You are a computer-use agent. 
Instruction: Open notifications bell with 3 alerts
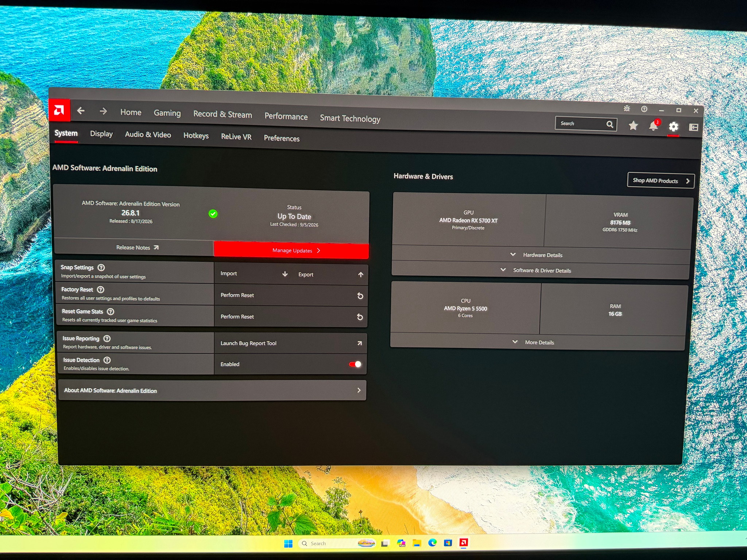[654, 125]
